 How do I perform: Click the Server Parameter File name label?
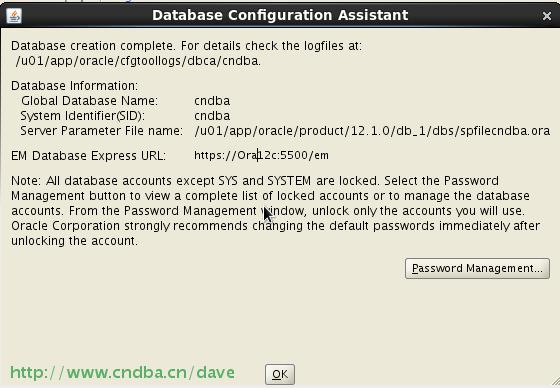coord(101,131)
